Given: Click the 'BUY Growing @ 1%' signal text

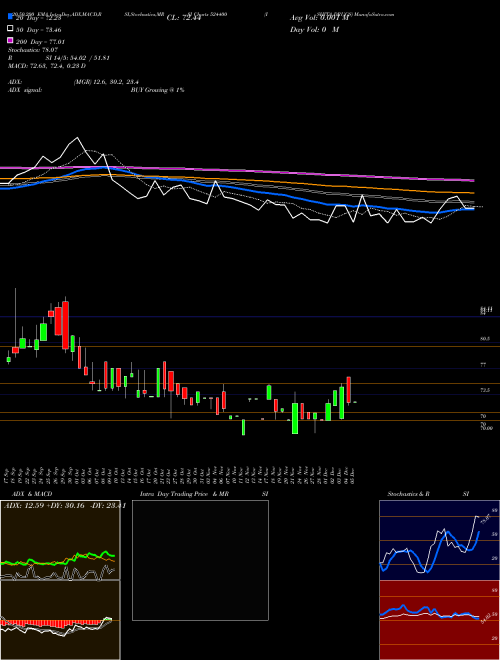Looking at the screenshot, I should pos(157,90).
